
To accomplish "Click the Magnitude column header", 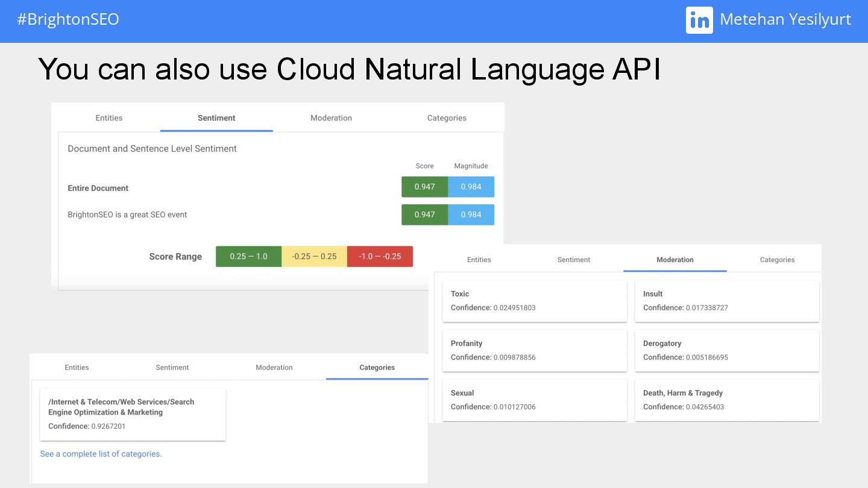I will pyautogui.click(x=471, y=166).
